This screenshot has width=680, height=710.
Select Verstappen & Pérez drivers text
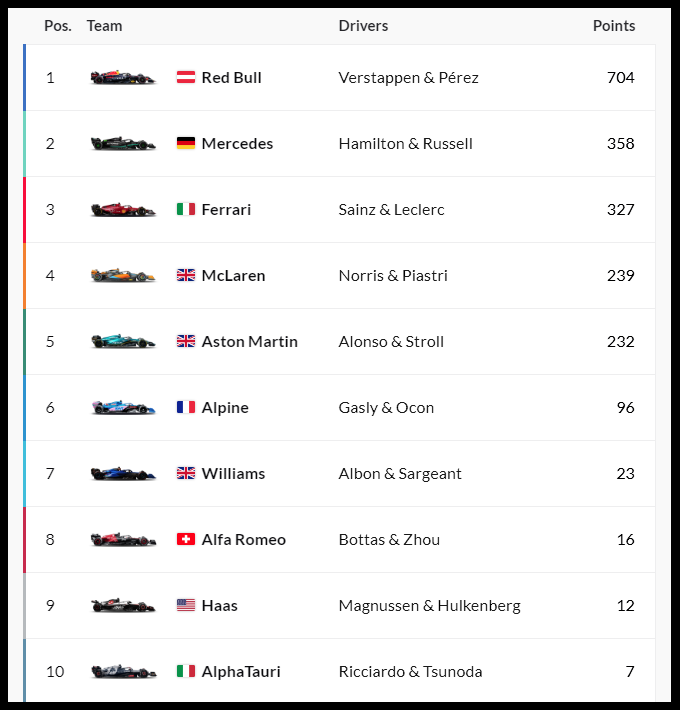(x=408, y=78)
